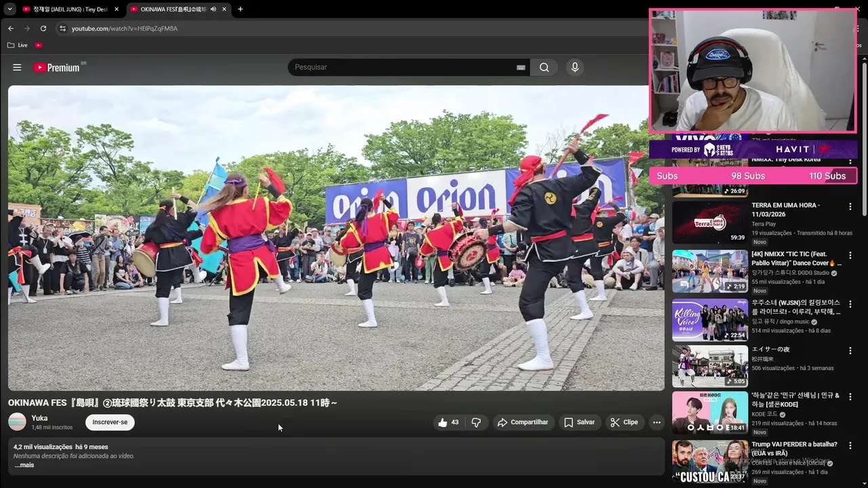Start voice search with microphone icon
The image size is (868, 488).
tap(575, 67)
